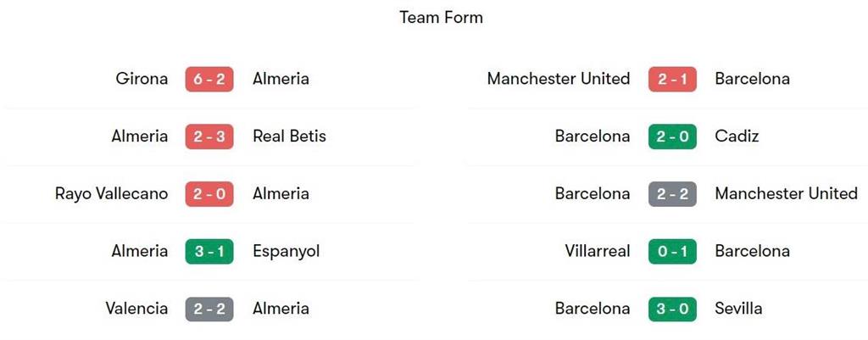
Task: Select the Rayo Vallecano team name
Action: 111,194
